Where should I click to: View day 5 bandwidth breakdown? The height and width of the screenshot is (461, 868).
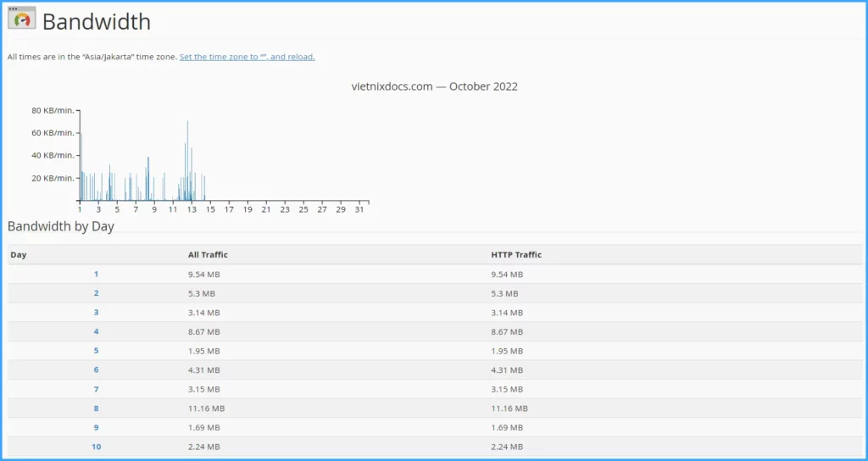tap(96, 351)
